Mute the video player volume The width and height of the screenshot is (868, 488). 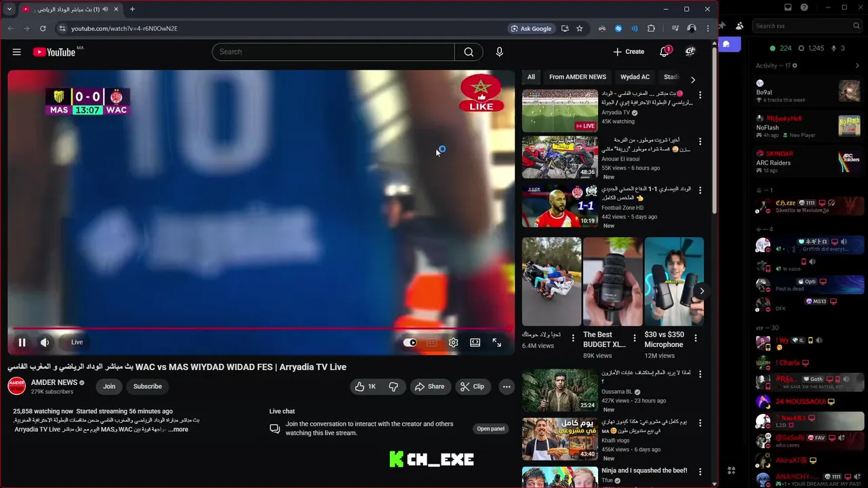click(45, 342)
